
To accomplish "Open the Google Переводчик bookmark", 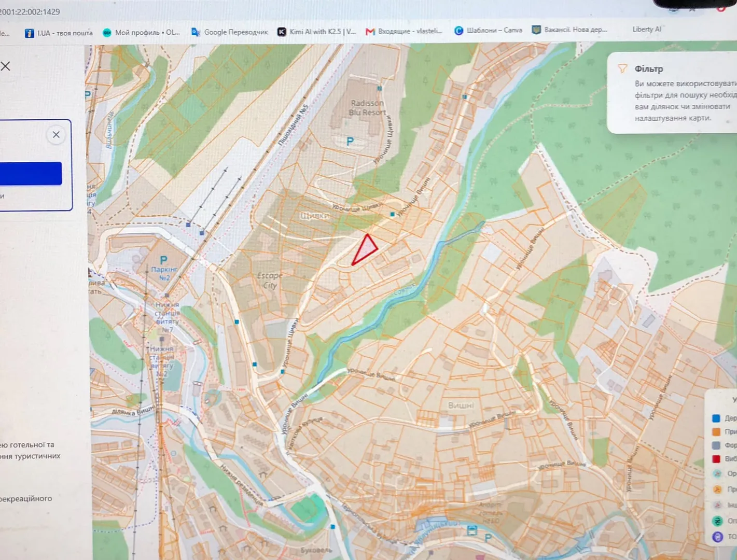I will 229,32.
